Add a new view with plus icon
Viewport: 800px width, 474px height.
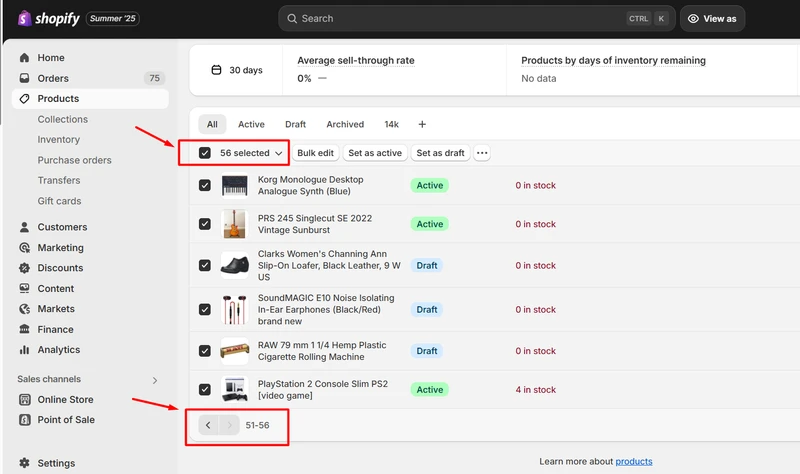422,124
